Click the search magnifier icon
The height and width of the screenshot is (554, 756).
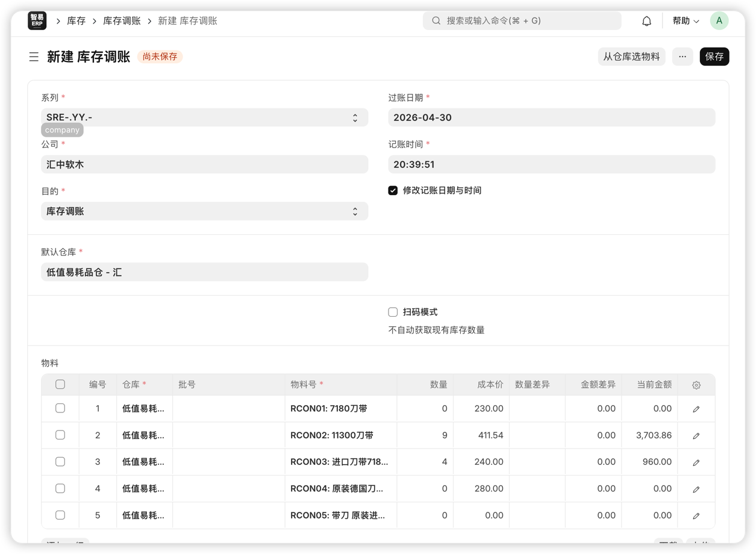click(436, 20)
